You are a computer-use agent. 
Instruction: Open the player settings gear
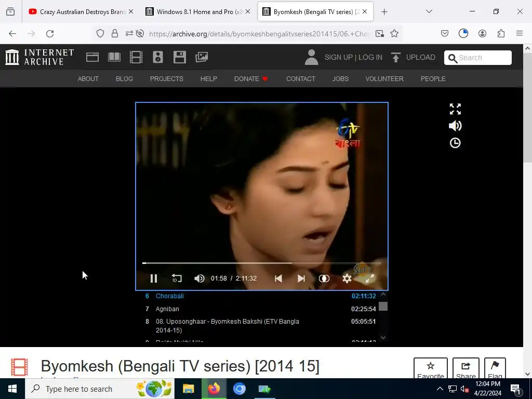coord(347,278)
